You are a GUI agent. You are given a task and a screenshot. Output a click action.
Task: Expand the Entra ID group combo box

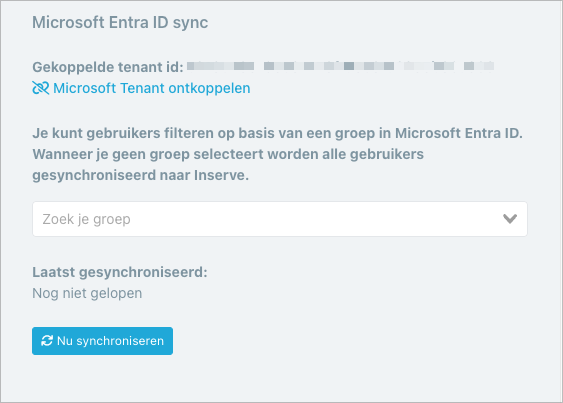click(x=280, y=219)
